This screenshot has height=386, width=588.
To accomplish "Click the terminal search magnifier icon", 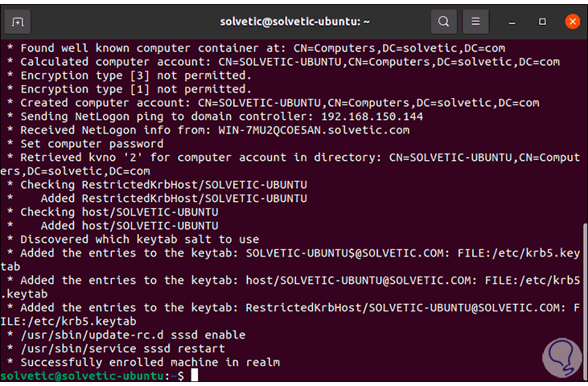I will click(443, 21).
